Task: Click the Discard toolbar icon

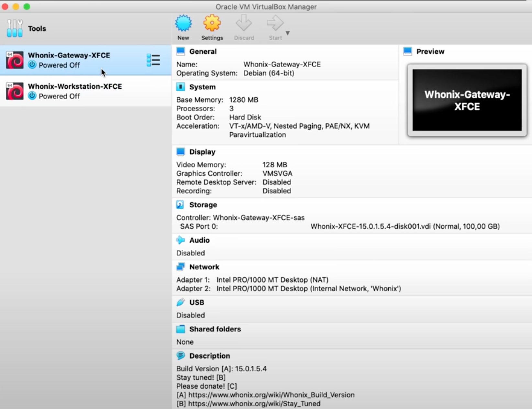Action: point(244,23)
